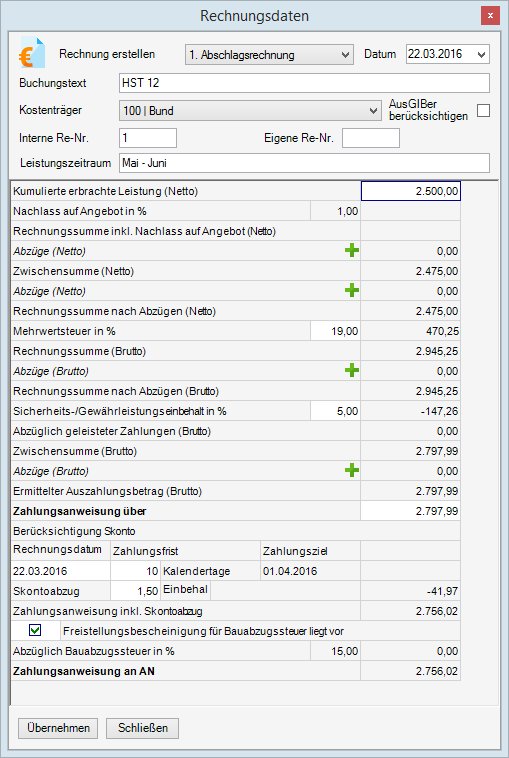Click Skonto Einbehalt amount -41,97
This screenshot has height=758, width=509.
(411, 591)
